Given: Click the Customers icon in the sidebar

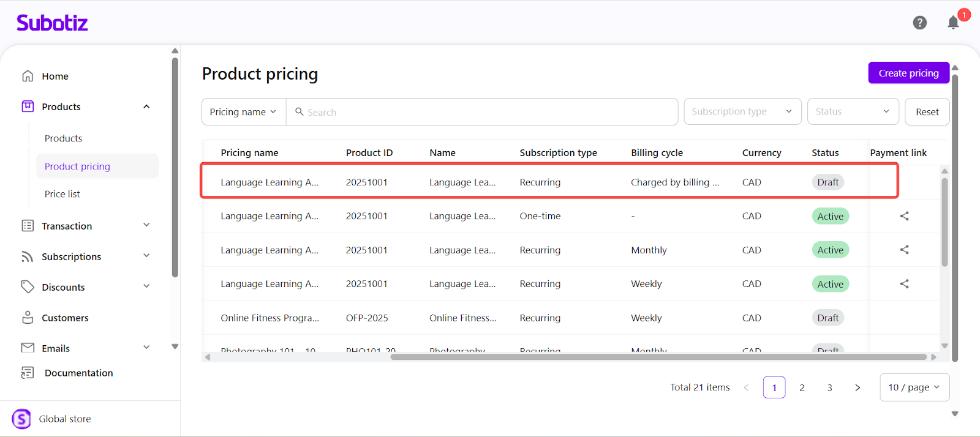Looking at the screenshot, I should (x=28, y=318).
